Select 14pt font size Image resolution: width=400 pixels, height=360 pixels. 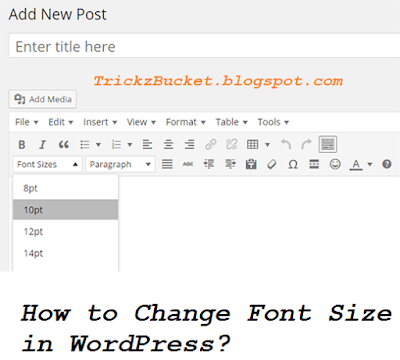click(65, 253)
